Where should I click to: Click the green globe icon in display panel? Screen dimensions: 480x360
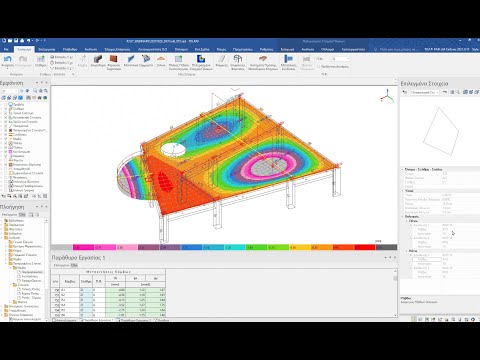pyautogui.click(x=45, y=98)
